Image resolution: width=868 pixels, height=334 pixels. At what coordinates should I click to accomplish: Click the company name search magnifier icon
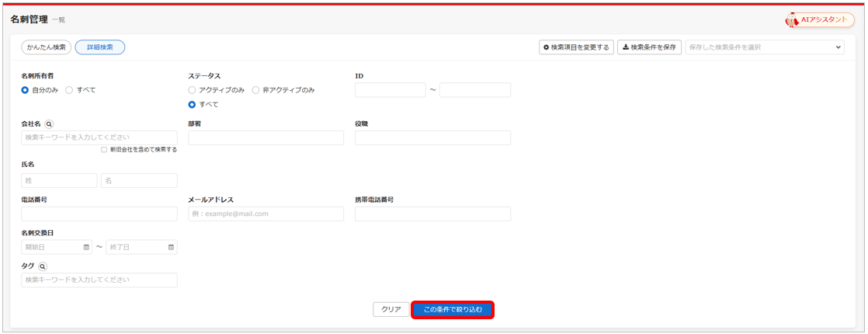click(49, 124)
